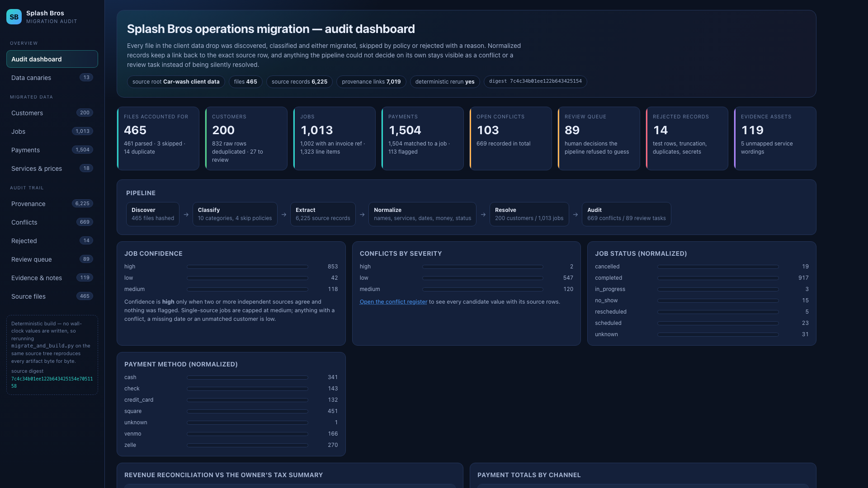Image resolution: width=868 pixels, height=488 pixels.
Task: Click the zelle payment method bar
Action: (248, 445)
